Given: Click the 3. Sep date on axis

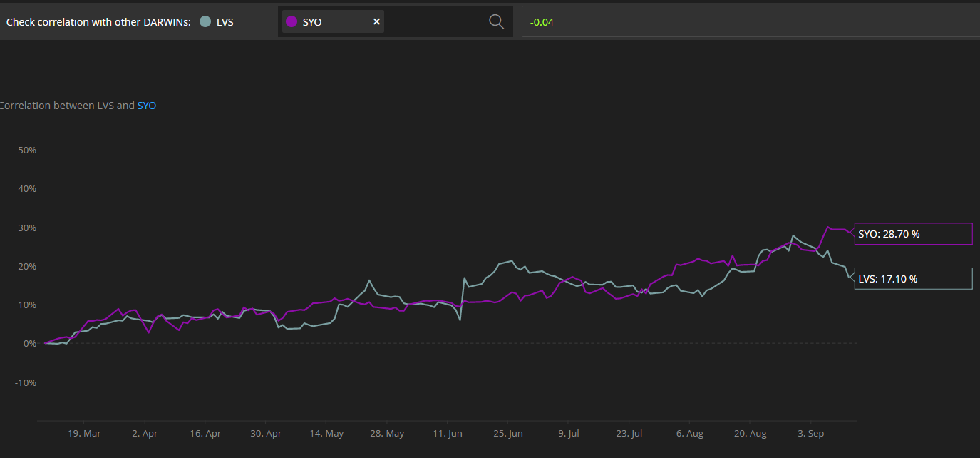Looking at the screenshot, I should (x=811, y=433).
